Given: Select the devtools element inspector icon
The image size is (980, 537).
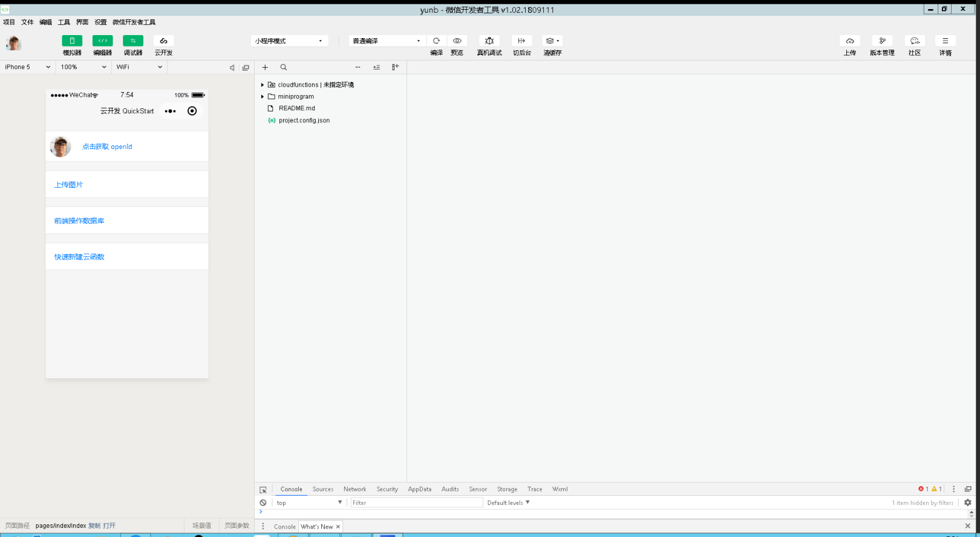Looking at the screenshot, I should click(x=263, y=489).
